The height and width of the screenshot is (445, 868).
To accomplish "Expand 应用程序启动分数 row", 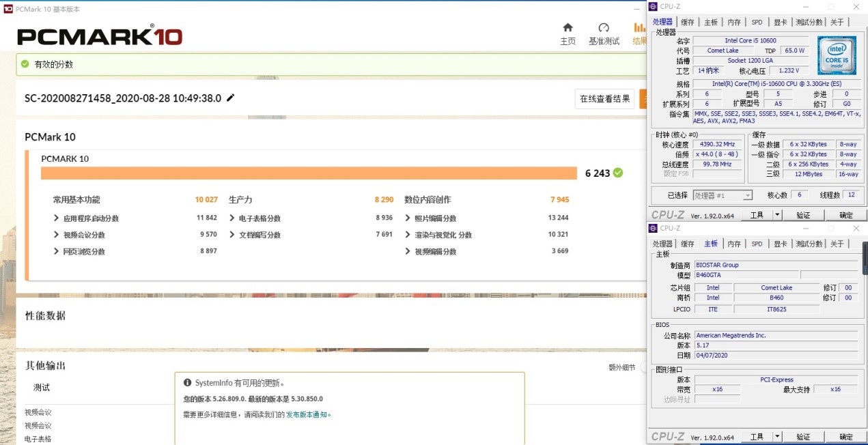I will click(x=56, y=218).
